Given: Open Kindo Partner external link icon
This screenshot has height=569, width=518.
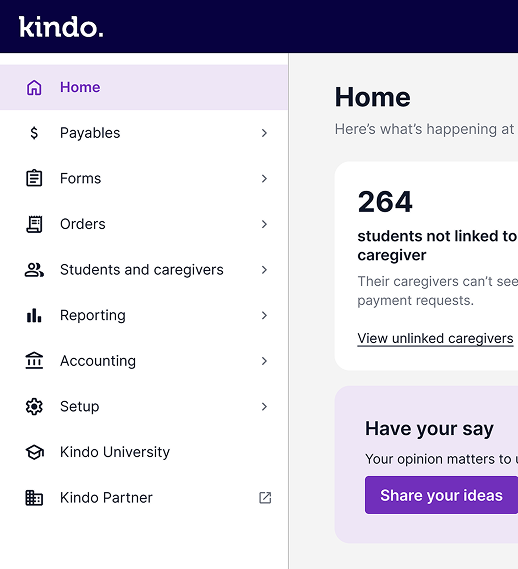Looking at the screenshot, I should (265, 498).
